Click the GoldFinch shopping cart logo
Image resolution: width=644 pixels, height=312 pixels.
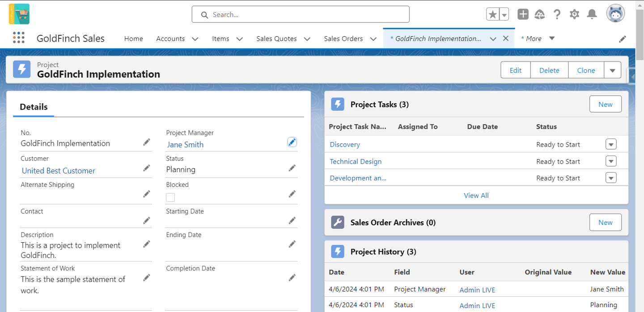tap(19, 14)
